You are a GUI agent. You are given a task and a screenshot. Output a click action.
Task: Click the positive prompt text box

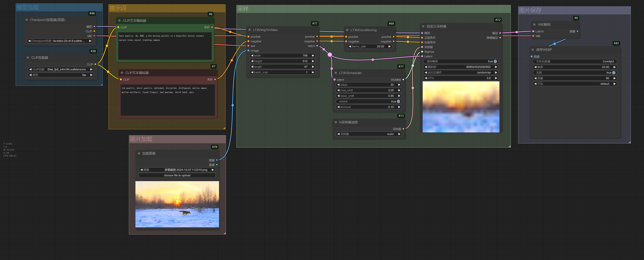[x=165, y=46]
